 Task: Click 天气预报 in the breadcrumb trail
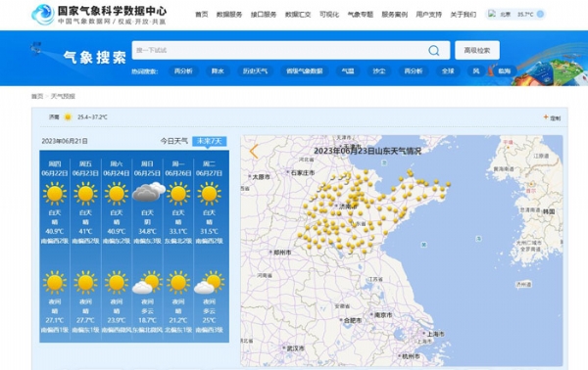63,96
